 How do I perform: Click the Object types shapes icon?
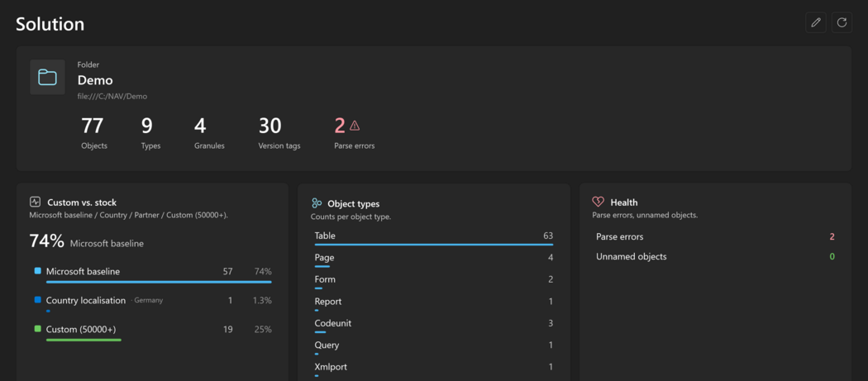pos(317,203)
